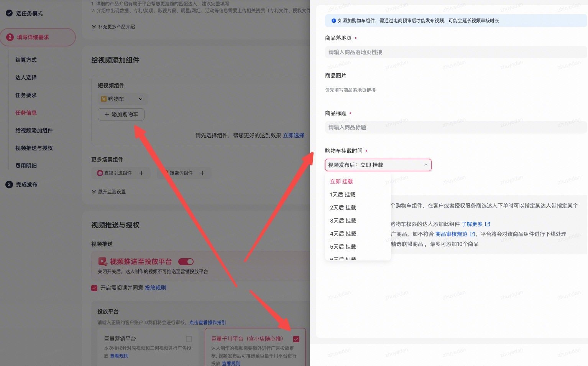This screenshot has width=588, height=366.
Task: Click the completed checkmark icon for 选任务模式
Action: point(9,13)
